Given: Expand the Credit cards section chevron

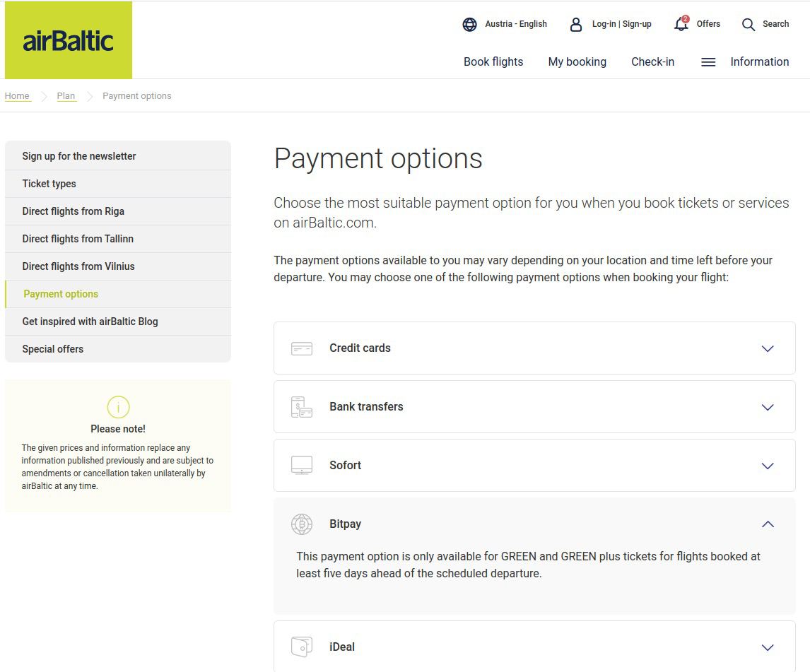Looking at the screenshot, I should (768, 348).
